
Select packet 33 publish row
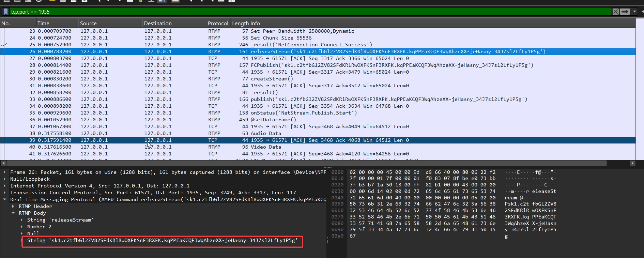[x=318, y=99]
